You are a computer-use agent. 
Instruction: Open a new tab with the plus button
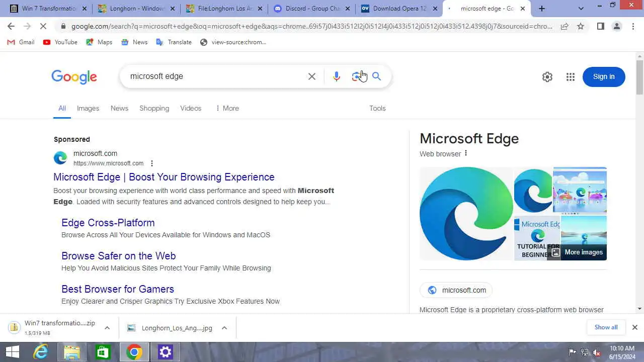pyautogui.click(x=542, y=9)
